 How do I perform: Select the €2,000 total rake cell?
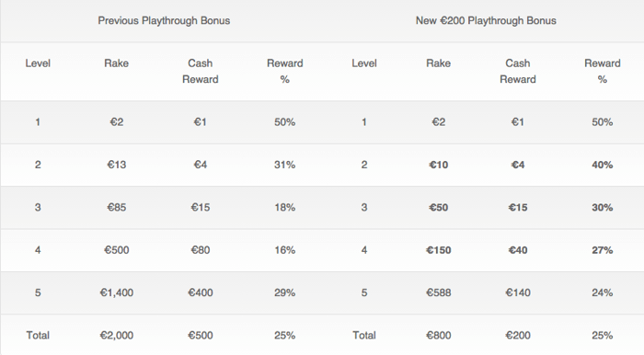pyautogui.click(x=117, y=336)
